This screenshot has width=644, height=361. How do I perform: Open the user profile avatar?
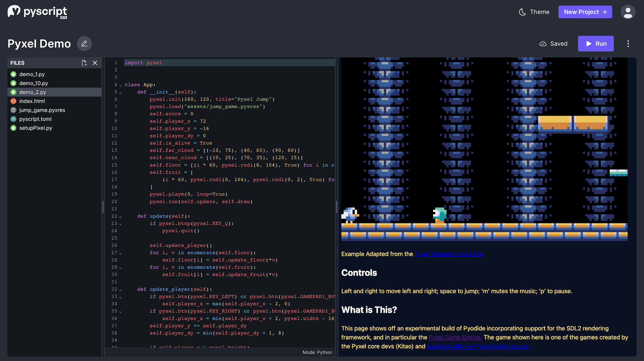pos(628,12)
